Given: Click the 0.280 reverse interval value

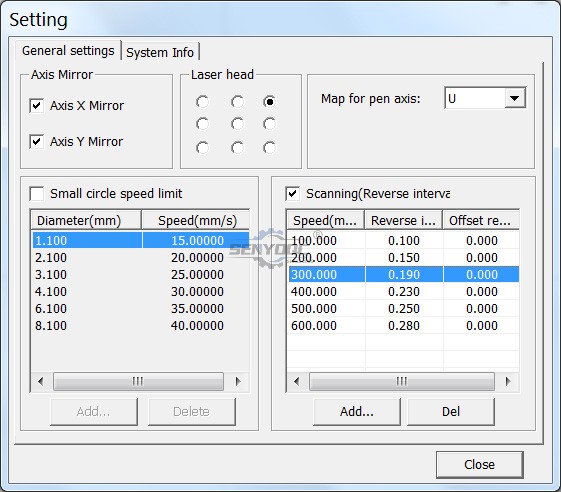Looking at the screenshot, I should 404,326.
